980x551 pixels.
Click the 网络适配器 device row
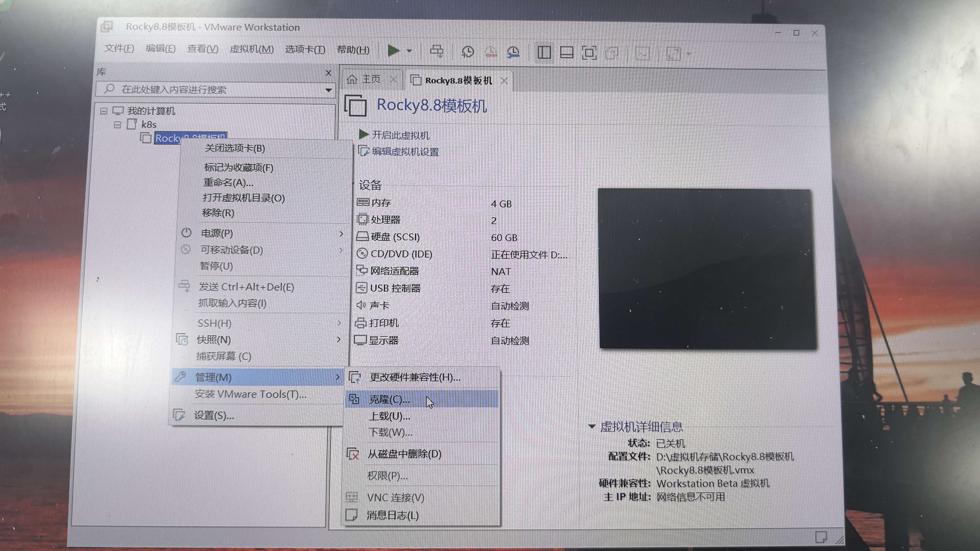462,271
